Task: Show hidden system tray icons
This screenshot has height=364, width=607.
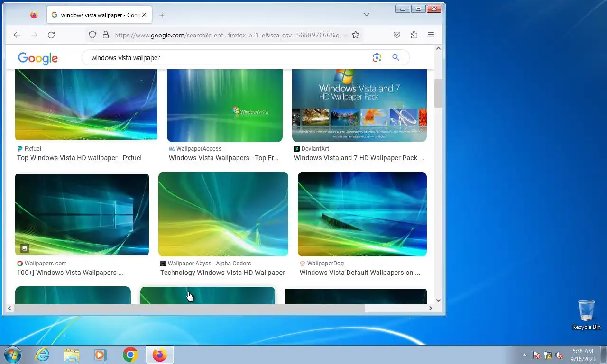Action: tap(524, 355)
